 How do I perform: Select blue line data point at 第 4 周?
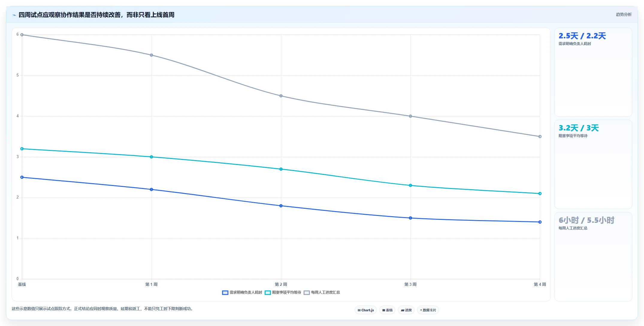(x=540, y=222)
